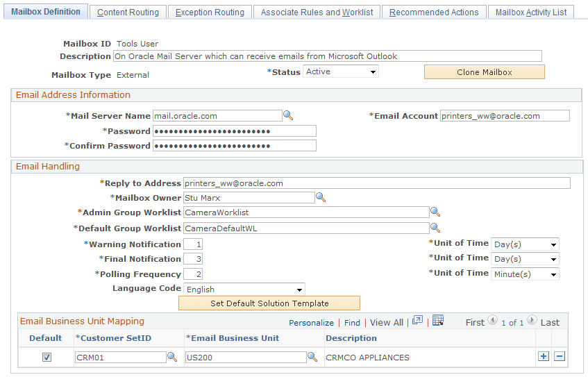Click the Clone Mailbox button
This screenshot has width=588, height=377.
click(x=484, y=72)
